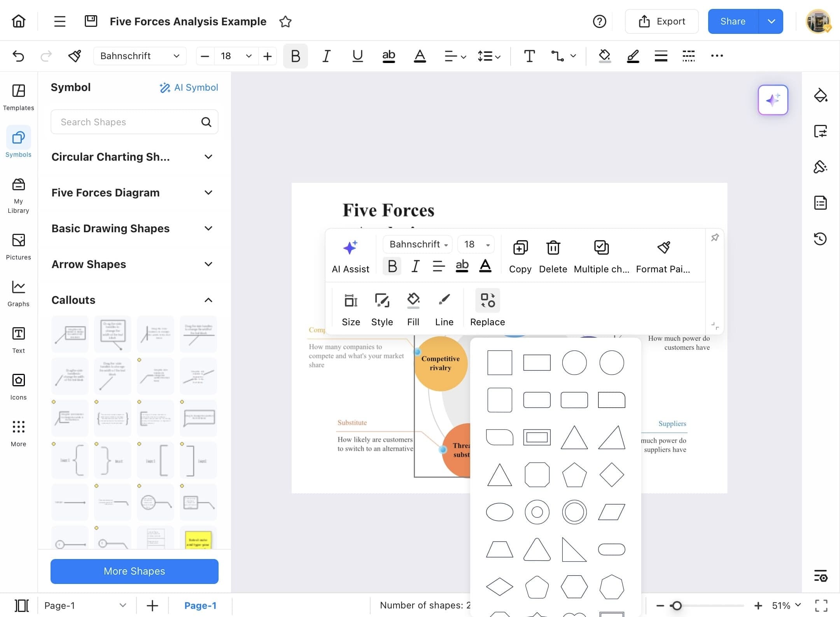Pin the floating toolbar
840x617 pixels.
(x=715, y=237)
